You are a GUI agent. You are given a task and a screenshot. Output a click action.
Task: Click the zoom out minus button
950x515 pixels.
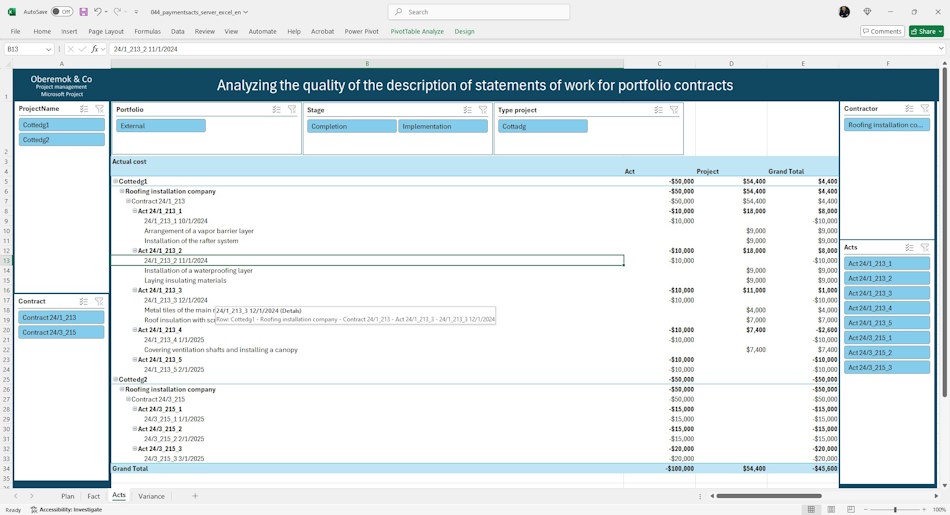(x=866, y=510)
